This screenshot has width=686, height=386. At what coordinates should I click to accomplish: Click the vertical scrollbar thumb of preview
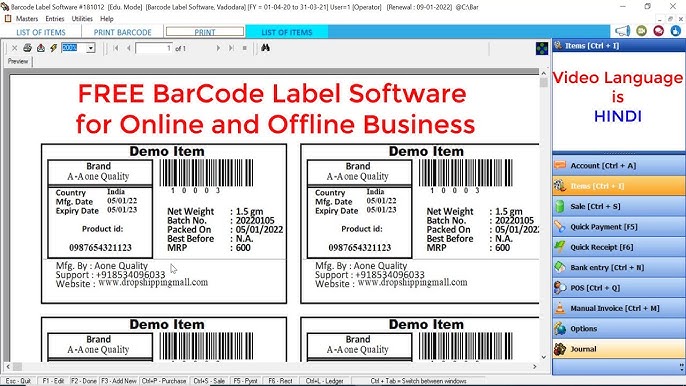coord(543,83)
